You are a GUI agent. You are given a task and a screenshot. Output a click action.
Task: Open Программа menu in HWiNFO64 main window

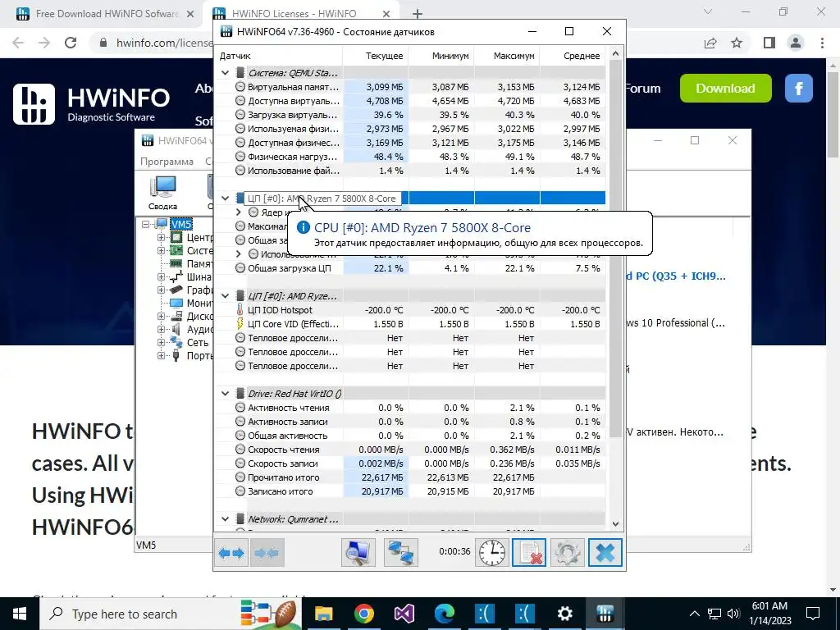tap(167, 162)
